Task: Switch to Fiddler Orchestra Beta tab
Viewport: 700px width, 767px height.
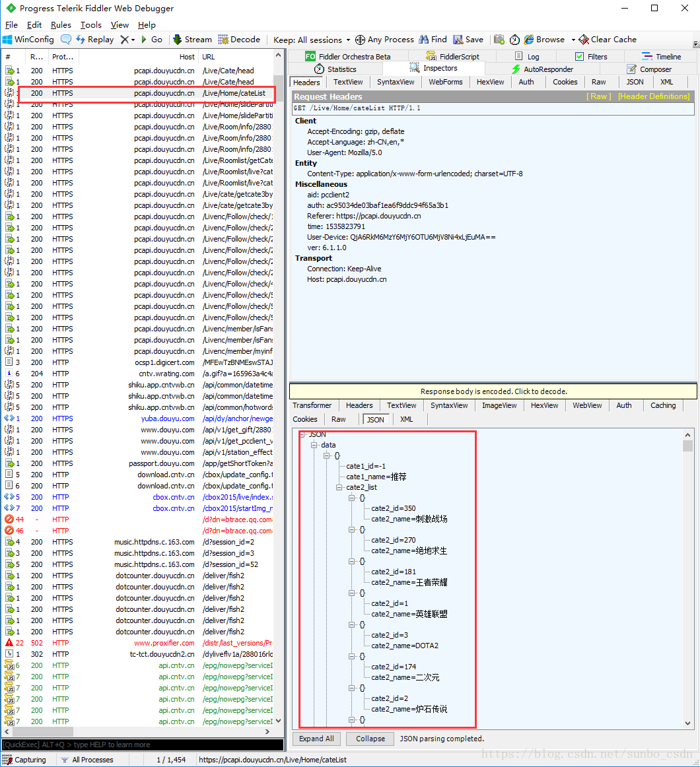Action: tap(348, 57)
